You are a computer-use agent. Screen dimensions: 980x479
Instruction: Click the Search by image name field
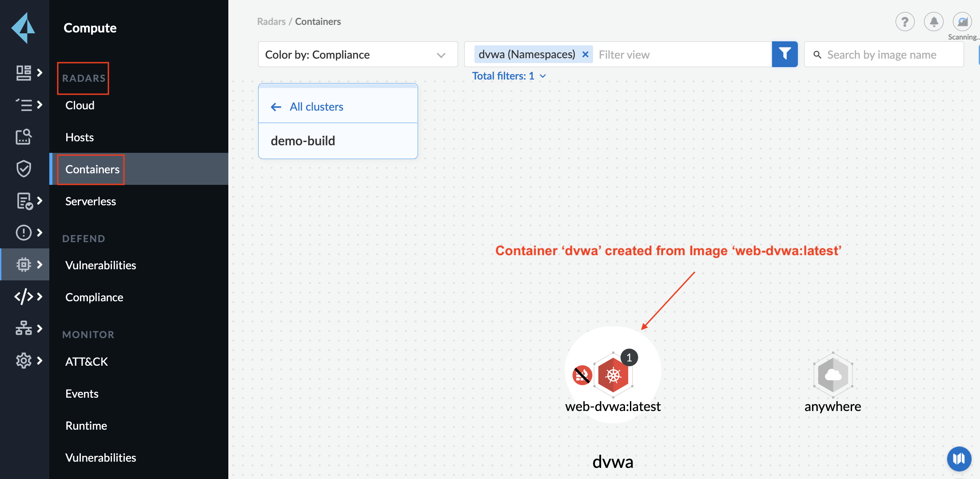pos(888,54)
